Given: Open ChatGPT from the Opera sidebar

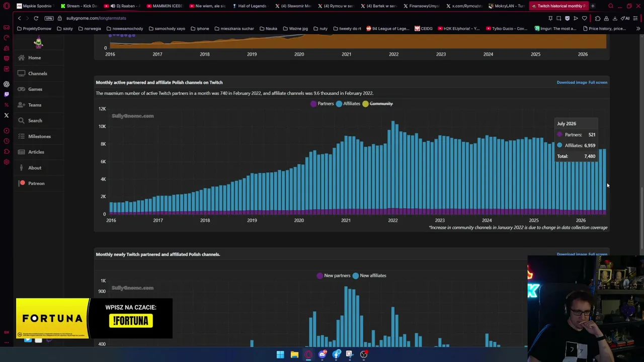Looking at the screenshot, I should [x=7, y=84].
